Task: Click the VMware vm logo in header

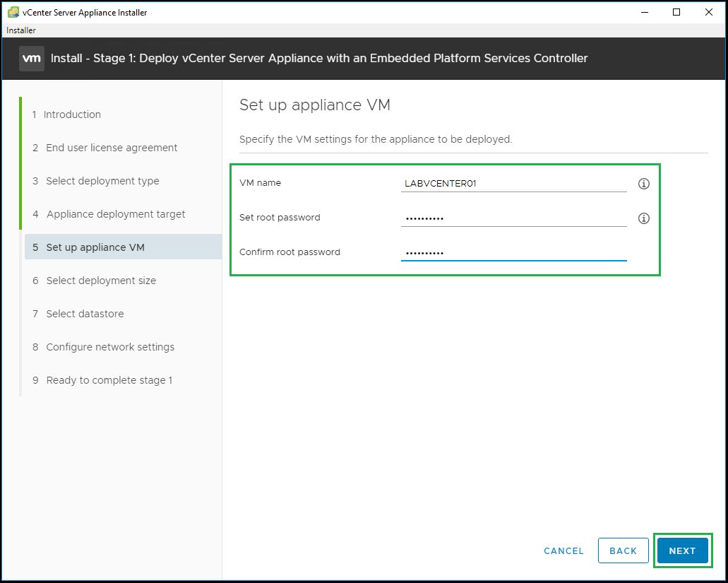Action: click(x=32, y=58)
